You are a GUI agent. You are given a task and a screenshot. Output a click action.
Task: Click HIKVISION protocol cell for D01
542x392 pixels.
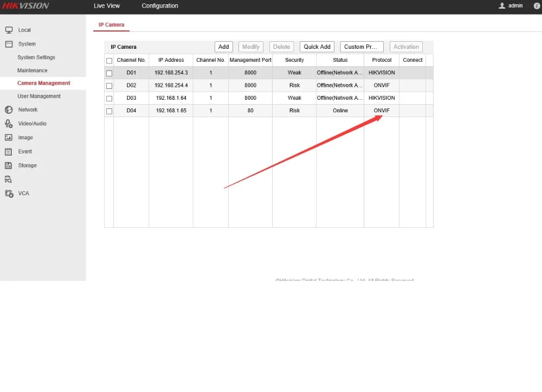pyautogui.click(x=382, y=73)
